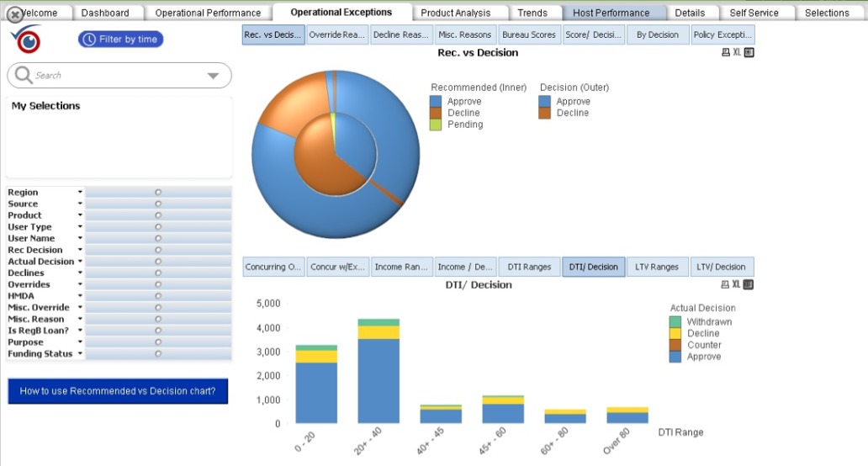Send DTI/ Decision chart to Excel via XL icon
Image resolution: width=868 pixels, height=466 pixels.
point(737,284)
